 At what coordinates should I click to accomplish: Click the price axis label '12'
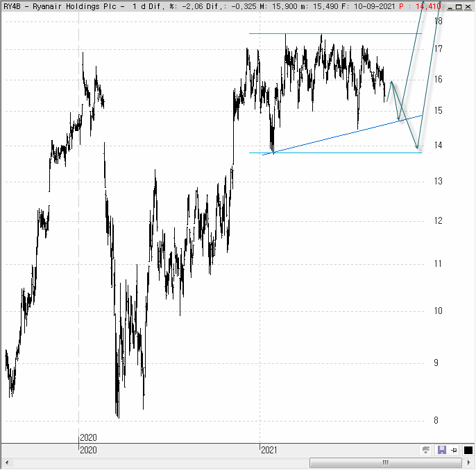coord(438,220)
